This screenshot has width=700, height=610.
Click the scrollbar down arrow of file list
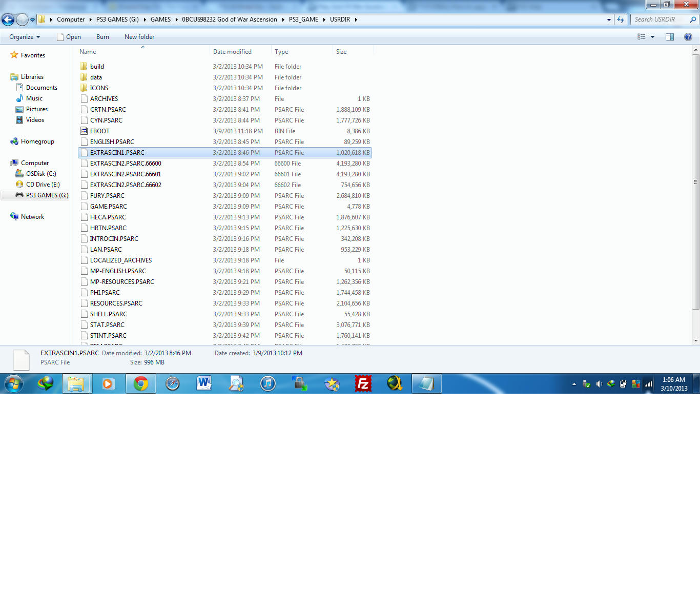pos(695,340)
